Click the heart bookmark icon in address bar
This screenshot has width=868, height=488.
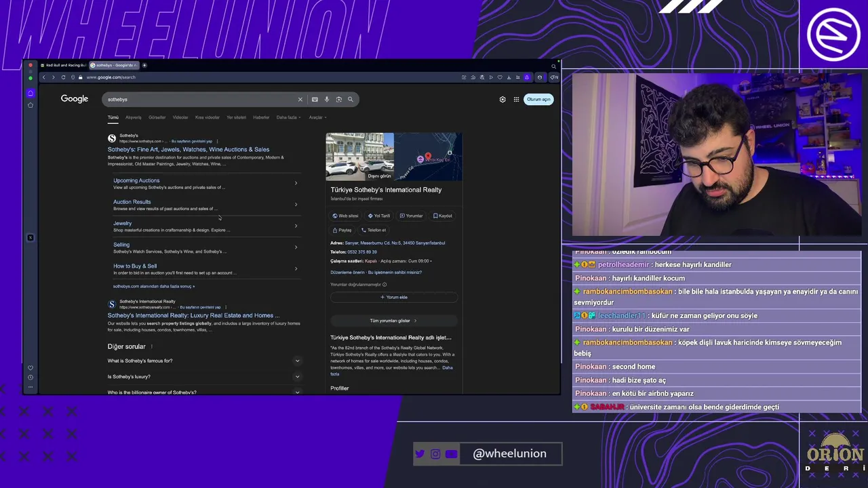point(500,77)
